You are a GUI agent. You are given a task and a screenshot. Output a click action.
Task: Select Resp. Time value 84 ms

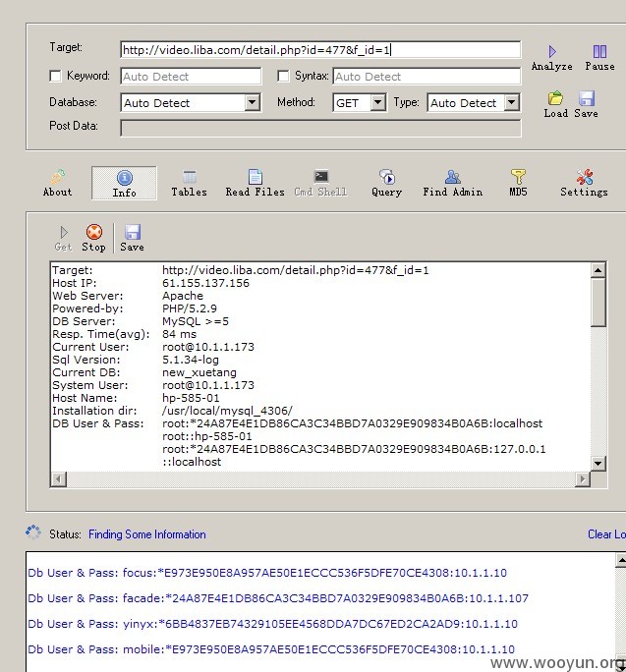(179, 334)
